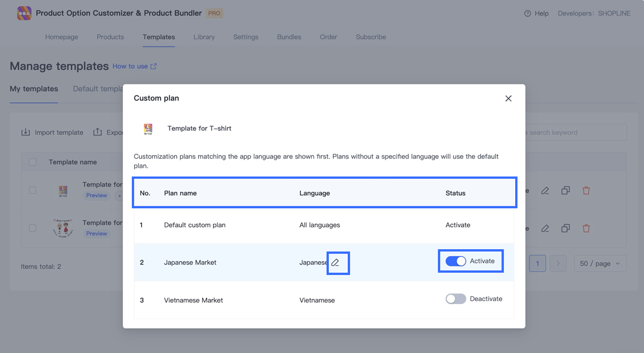Click the edit pencil beside Japanese language
Screen dimensions: 644x353
[x=335, y=262]
